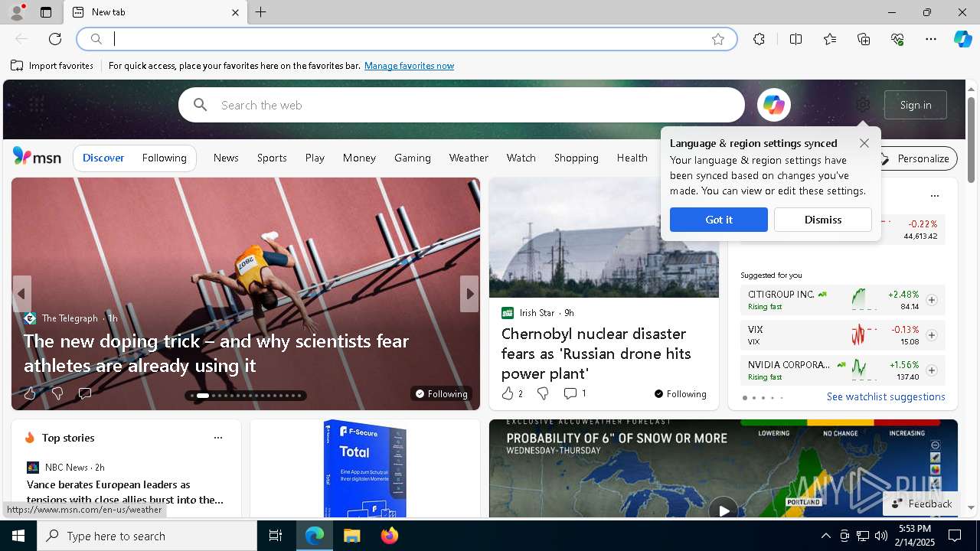Image resolution: width=980 pixels, height=551 pixels.
Task: Add this page to favorites star
Action: tap(718, 39)
